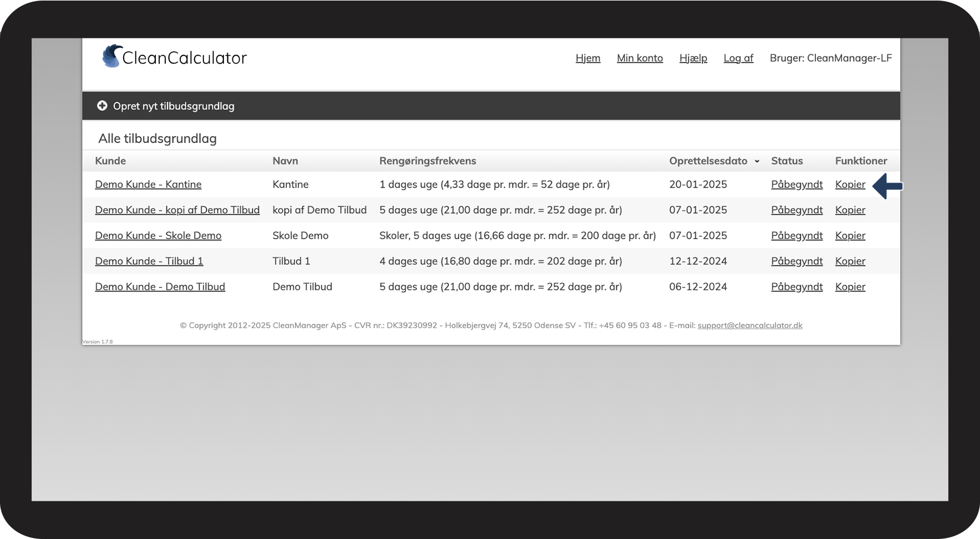Open Demo Kunde - Skole Demo
The image size is (980, 539).
coord(158,235)
